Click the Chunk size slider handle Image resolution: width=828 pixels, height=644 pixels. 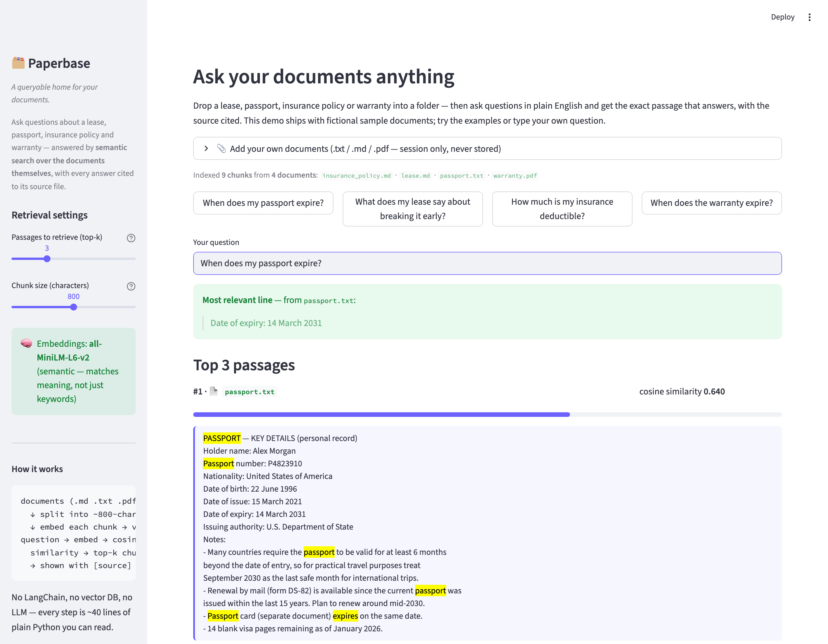(74, 307)
